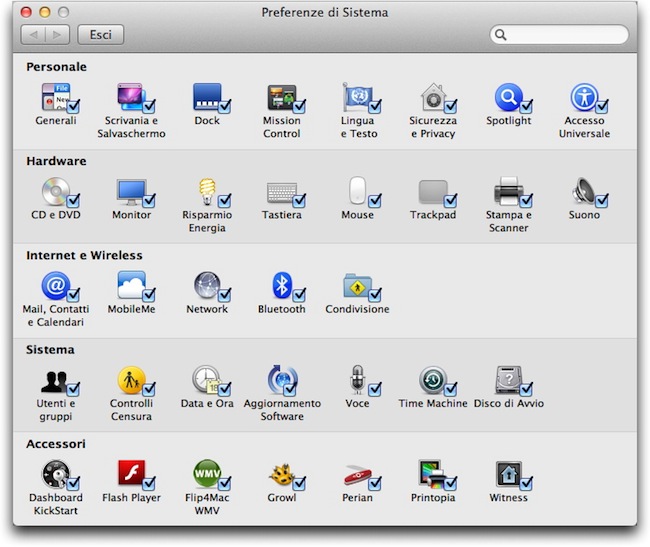Uncheck the Perian checkbox
650x547 pixels.
tap(374, 483)
